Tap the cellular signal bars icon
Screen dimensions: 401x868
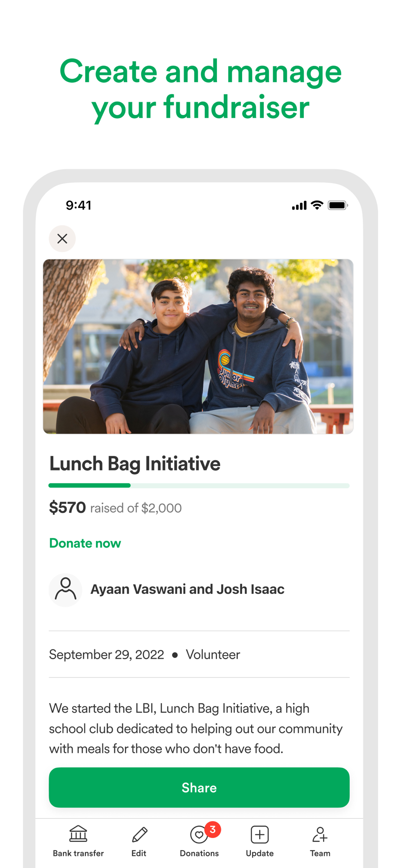pos(299,205)
